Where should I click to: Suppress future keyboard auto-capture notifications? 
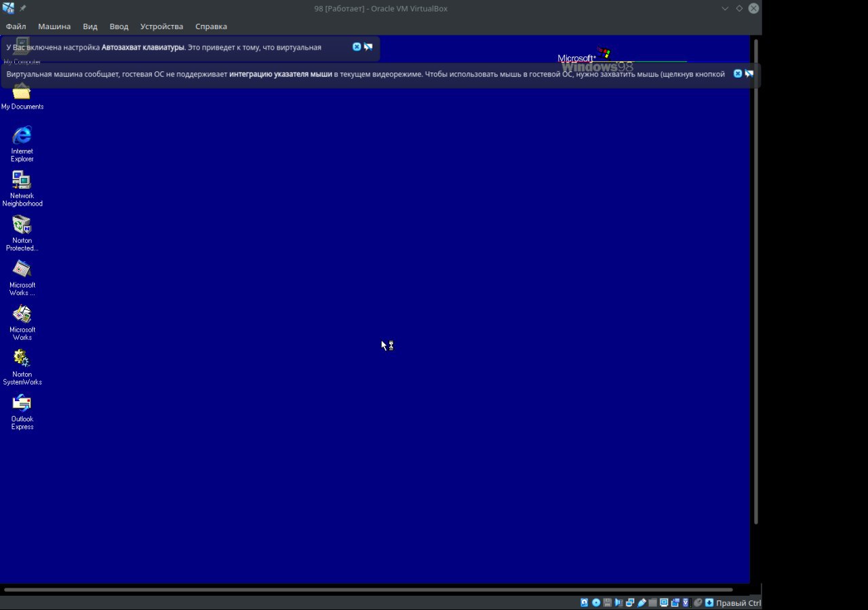tap(368, 47)
